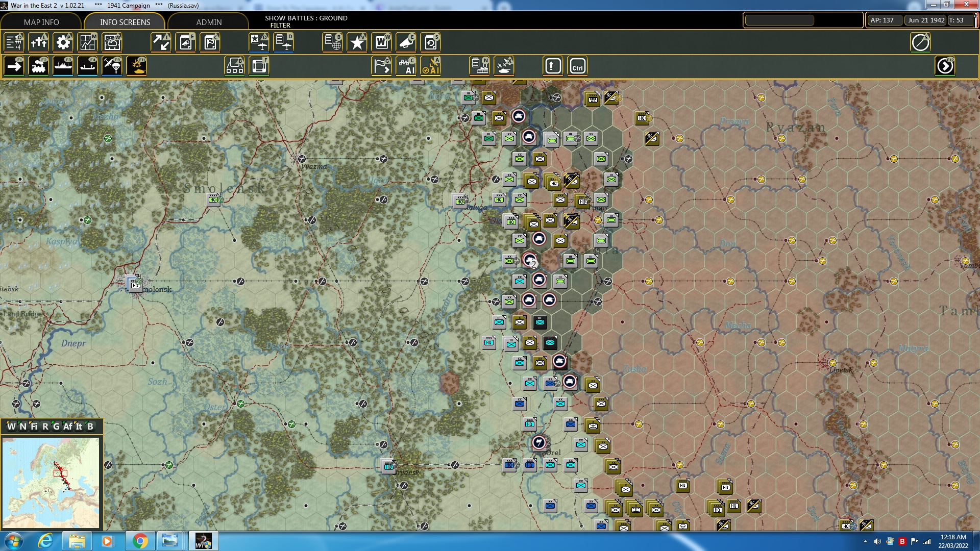
Task: Toggle the Ctrl key button
Action: coord(577,66)
